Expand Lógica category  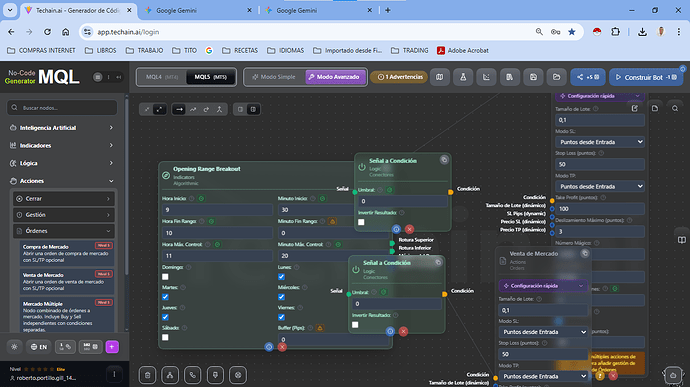coord(62,163)
